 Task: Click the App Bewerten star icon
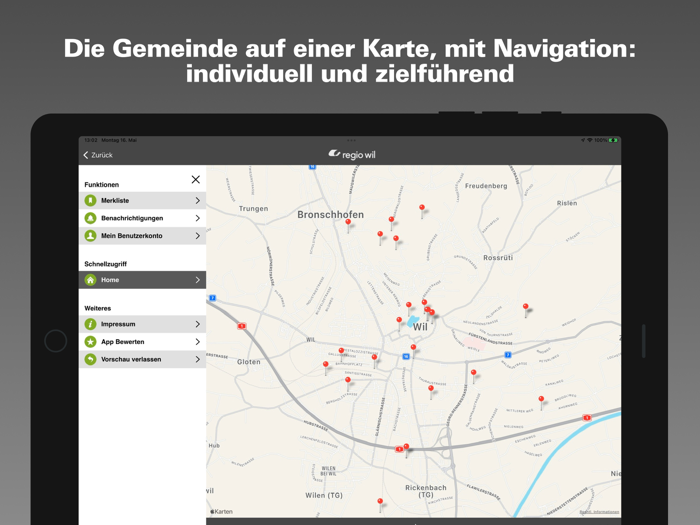tap(91, 342)
